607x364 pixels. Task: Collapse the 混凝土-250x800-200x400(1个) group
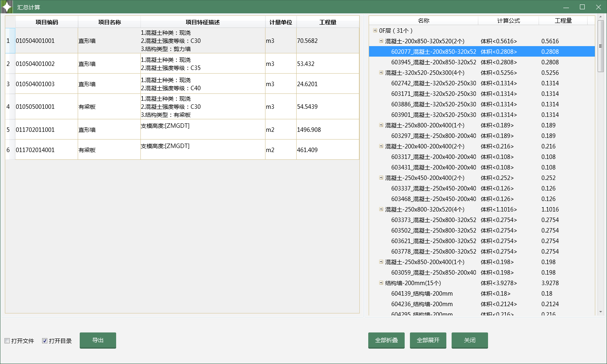tap(381, 125)
